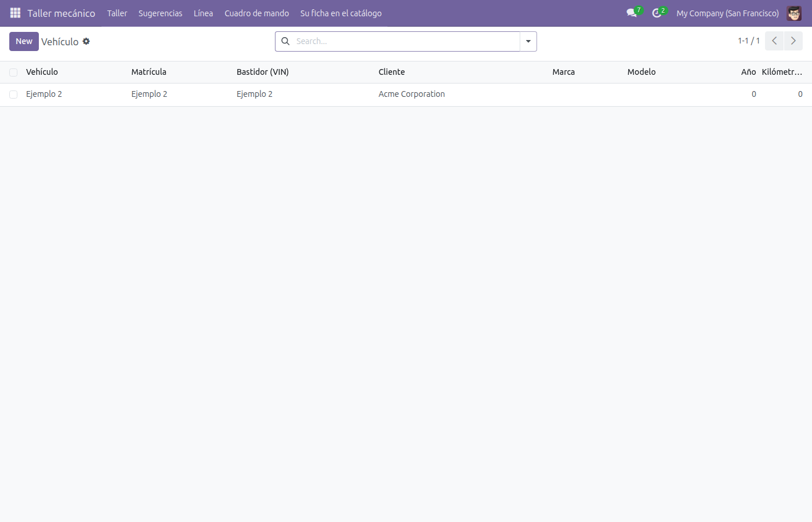Open the Cuadro de mando menu
Image resolution: width=812 pixels, height=522 pixels.
(x=256, y=13)
